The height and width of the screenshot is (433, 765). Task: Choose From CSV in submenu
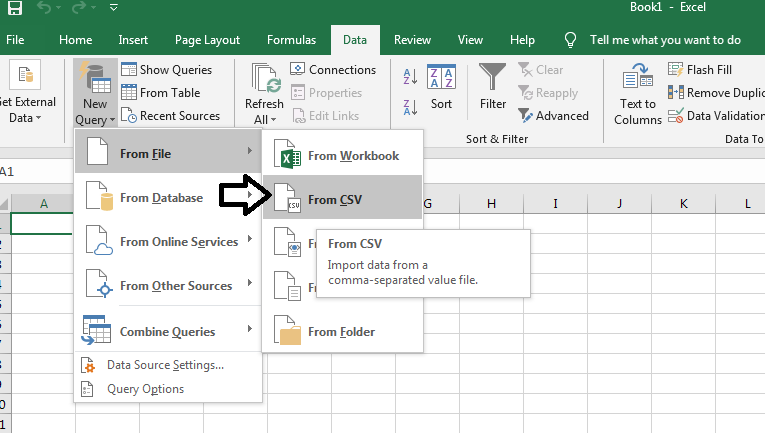[x=342, y=197]
